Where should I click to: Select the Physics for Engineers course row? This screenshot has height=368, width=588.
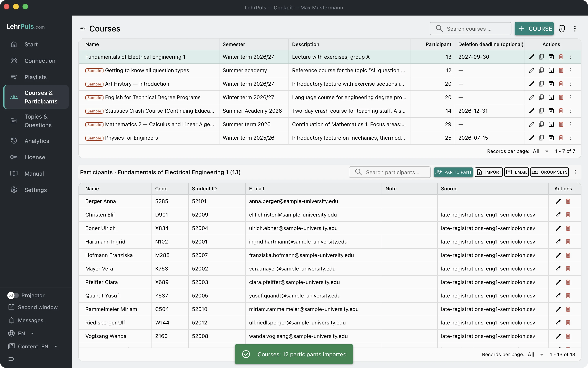[x=330, y=138]
